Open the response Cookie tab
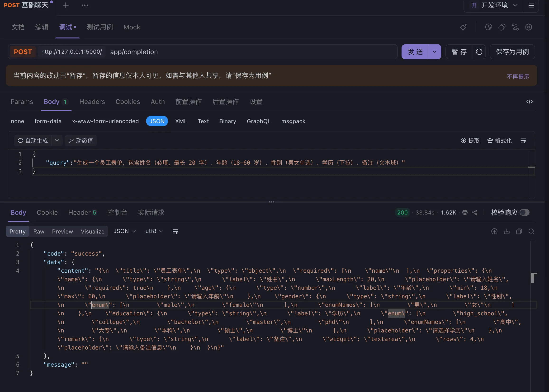The image size is (549, 392). 47,212
